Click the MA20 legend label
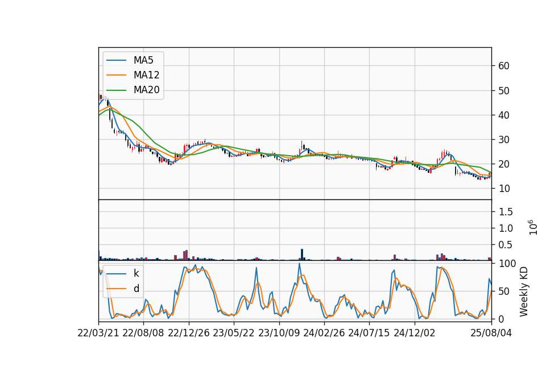 point(146,90)
